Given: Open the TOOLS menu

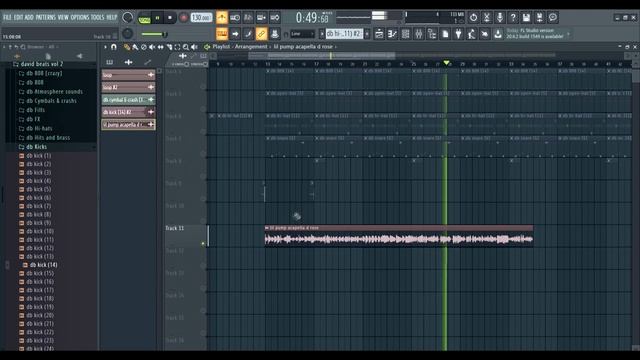Looking at the screenshot, I should (x=98, y=17).
